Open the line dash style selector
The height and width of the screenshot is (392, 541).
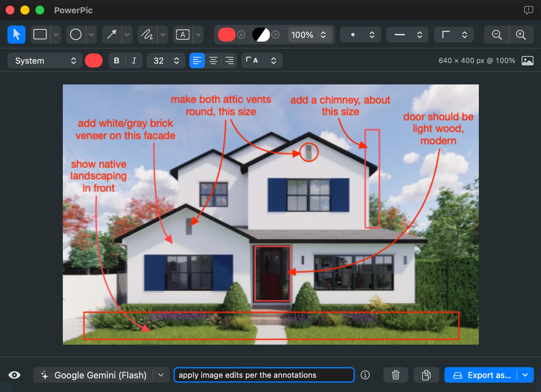point(407,35)
